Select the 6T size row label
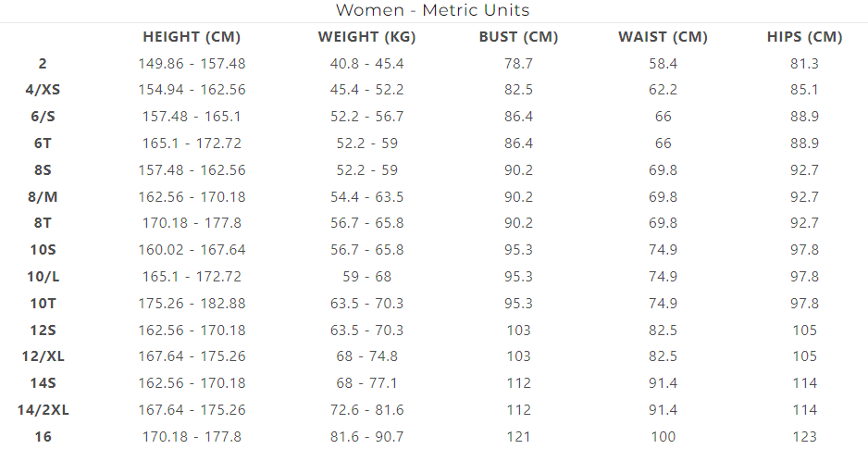868x449 pixels. point(43,143)
